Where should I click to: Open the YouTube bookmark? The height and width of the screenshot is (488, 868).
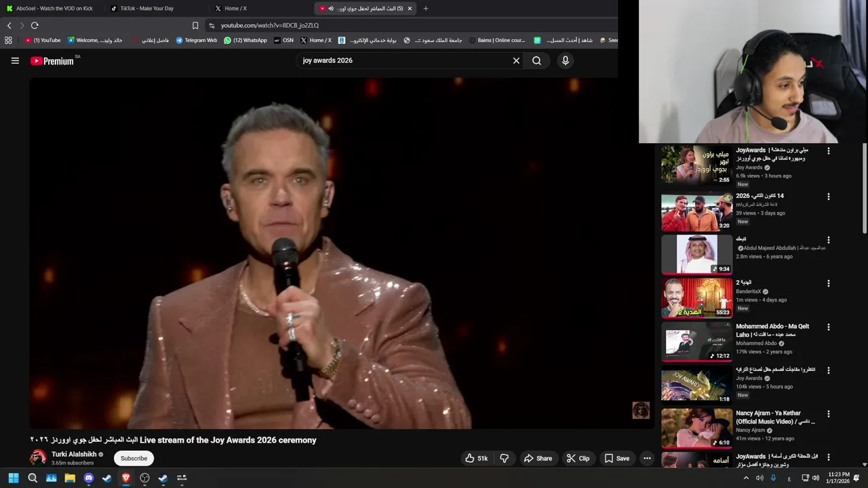(x=43, y=40)
